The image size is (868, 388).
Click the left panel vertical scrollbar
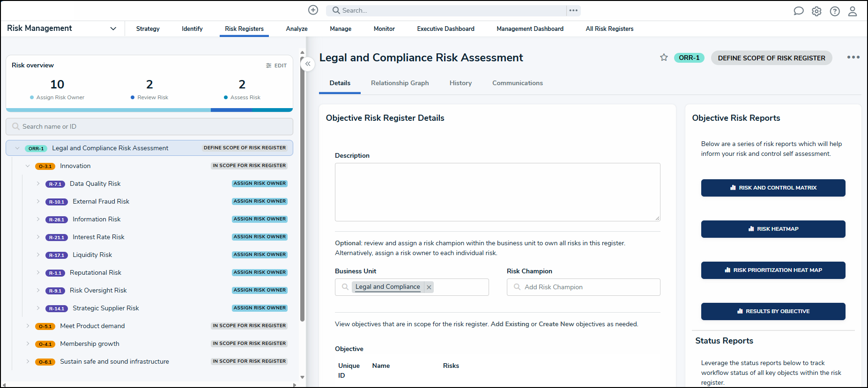(302, 189)
